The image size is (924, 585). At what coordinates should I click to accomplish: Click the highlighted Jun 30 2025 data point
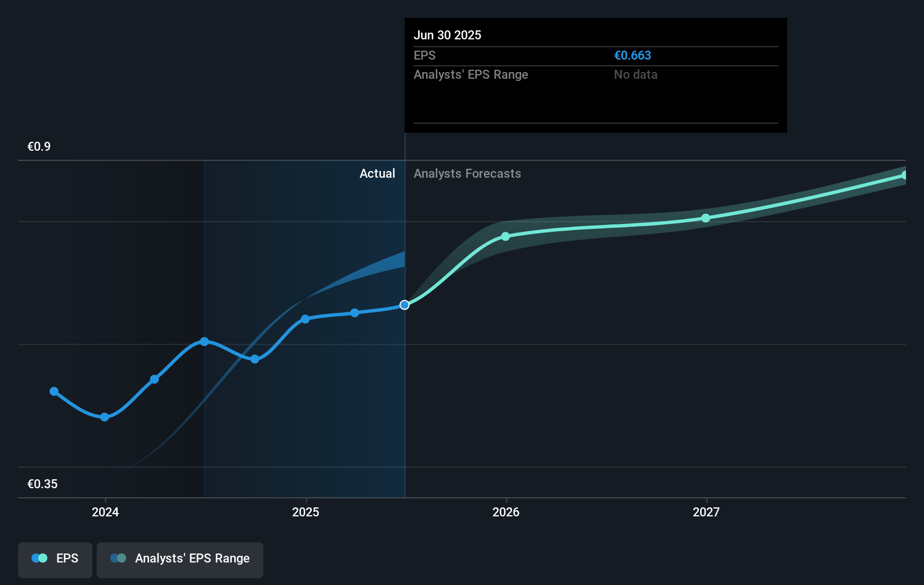[404, 305]
